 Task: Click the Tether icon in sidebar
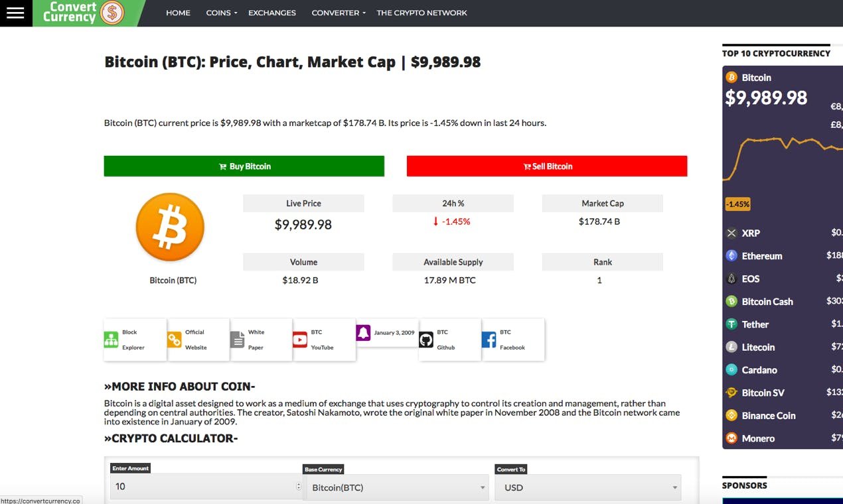pyautogui.click(x=731, y=324)
